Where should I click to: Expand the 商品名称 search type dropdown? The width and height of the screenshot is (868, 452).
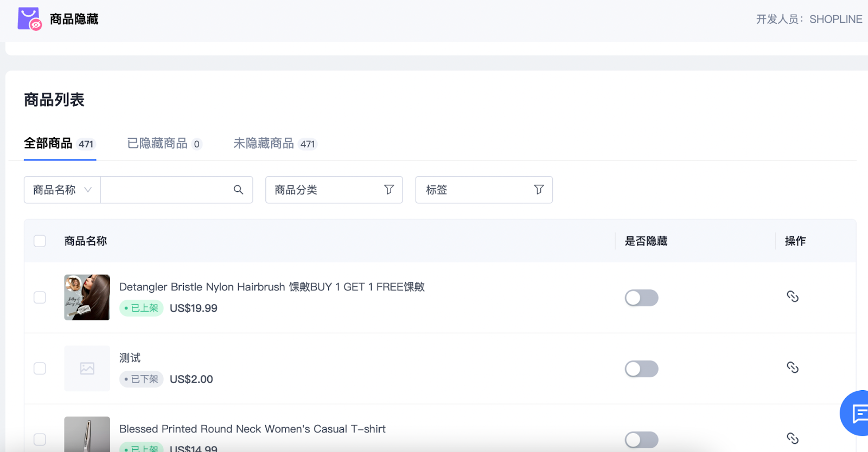pyautogui.click(x=62, y=190)
